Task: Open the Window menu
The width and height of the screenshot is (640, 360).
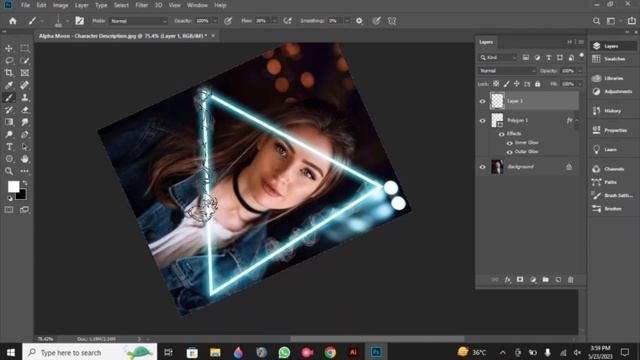Action: tap(197, 5)
